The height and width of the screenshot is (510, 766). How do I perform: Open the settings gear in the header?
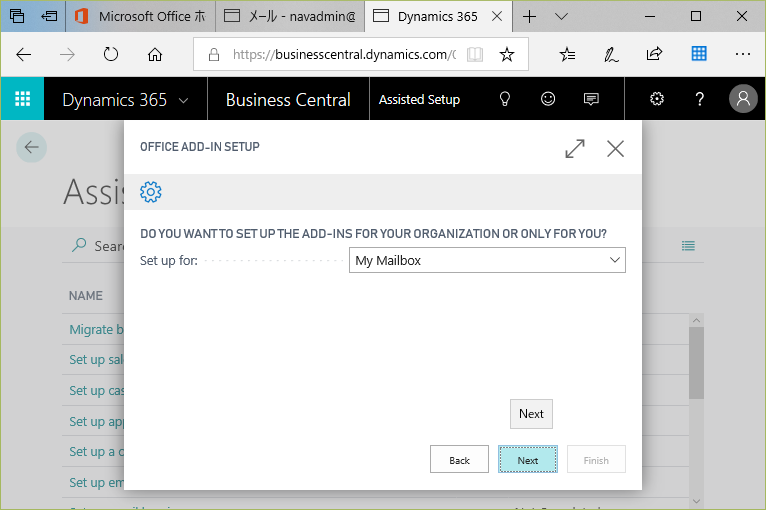point(657,99)
